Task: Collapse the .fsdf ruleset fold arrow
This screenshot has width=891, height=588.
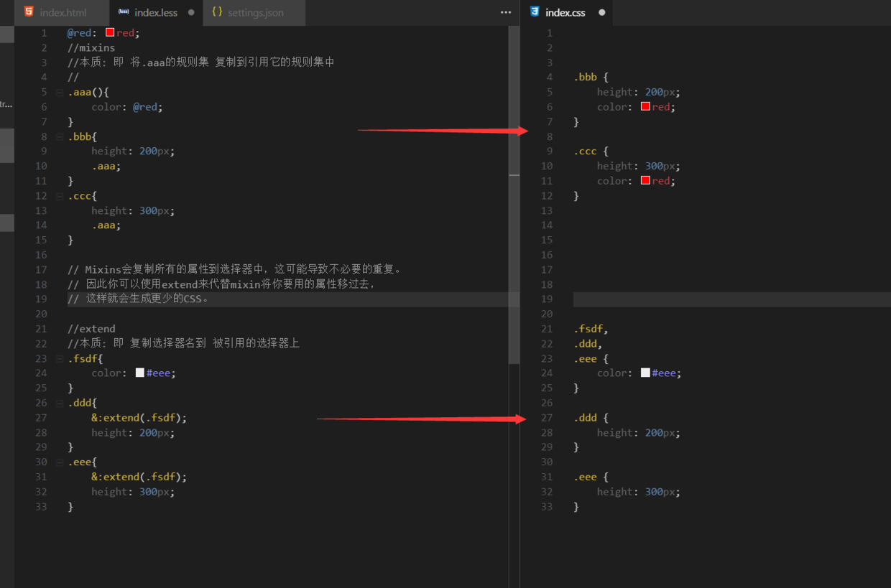Action: coord(60,358)
